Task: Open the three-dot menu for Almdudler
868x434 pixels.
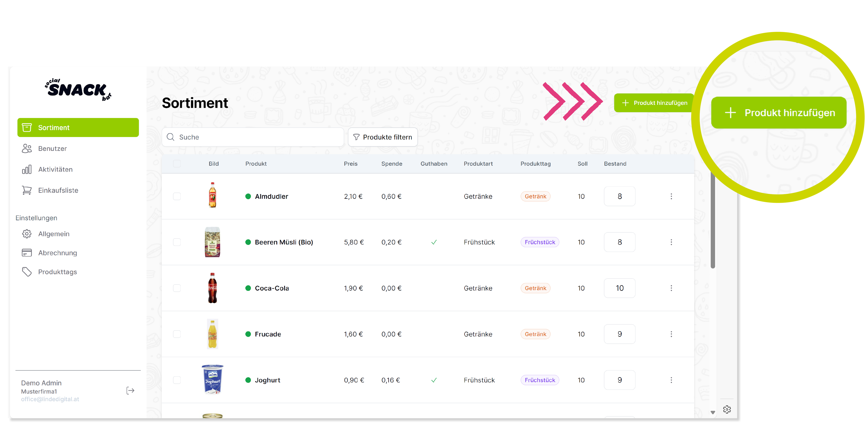Action: click(671, 196)
